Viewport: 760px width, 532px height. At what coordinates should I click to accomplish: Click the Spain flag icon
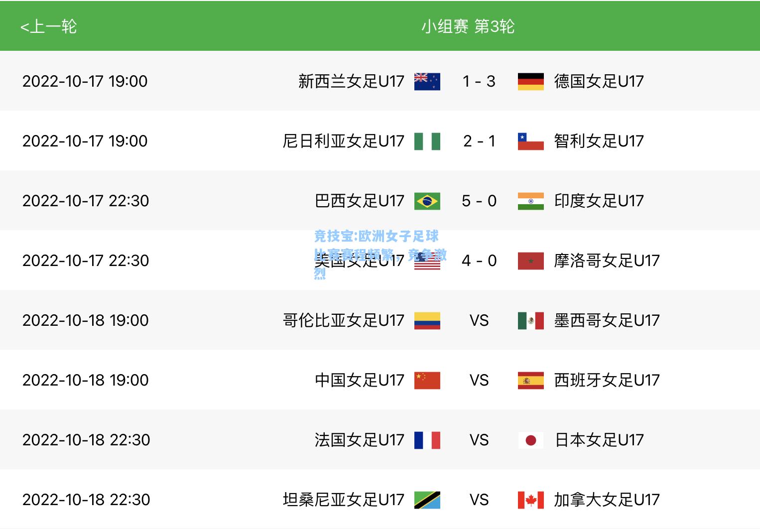coord(531,380)
